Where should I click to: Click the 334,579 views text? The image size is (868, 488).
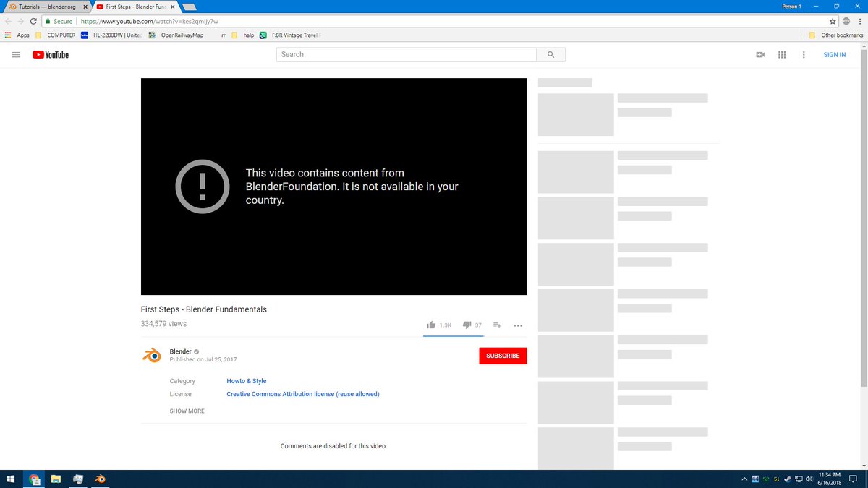click(164, 324)
